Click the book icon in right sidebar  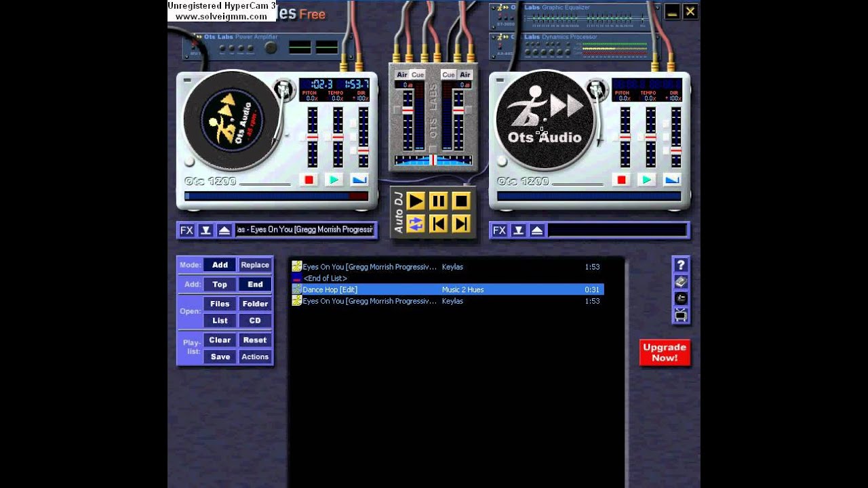[681, 282]
